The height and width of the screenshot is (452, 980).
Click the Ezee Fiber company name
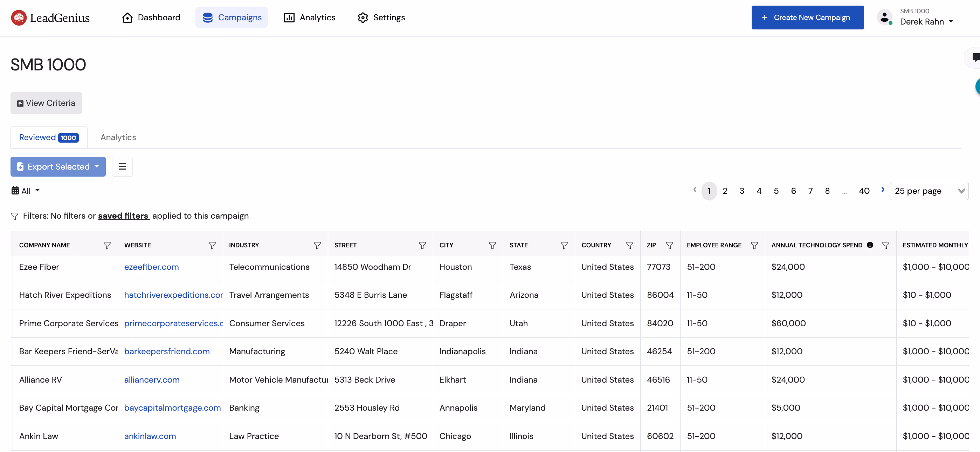coord(39,267)
